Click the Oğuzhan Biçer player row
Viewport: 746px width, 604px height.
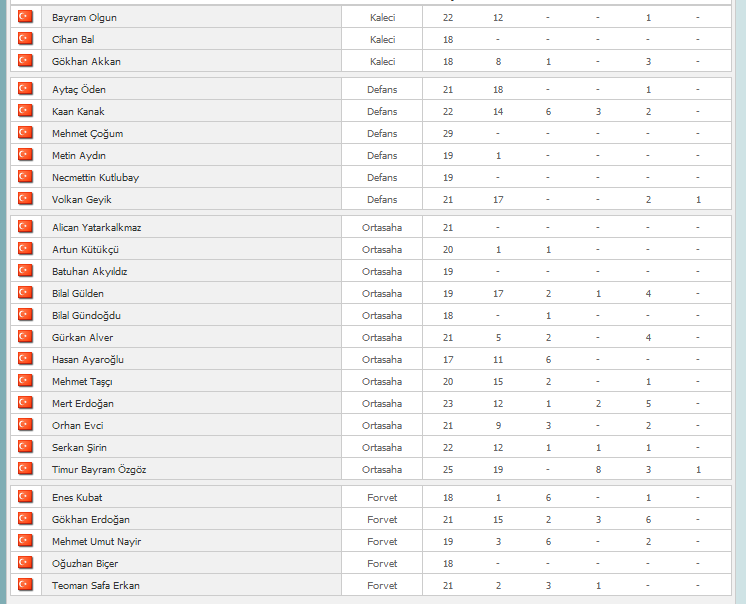(x=371, y=563)
